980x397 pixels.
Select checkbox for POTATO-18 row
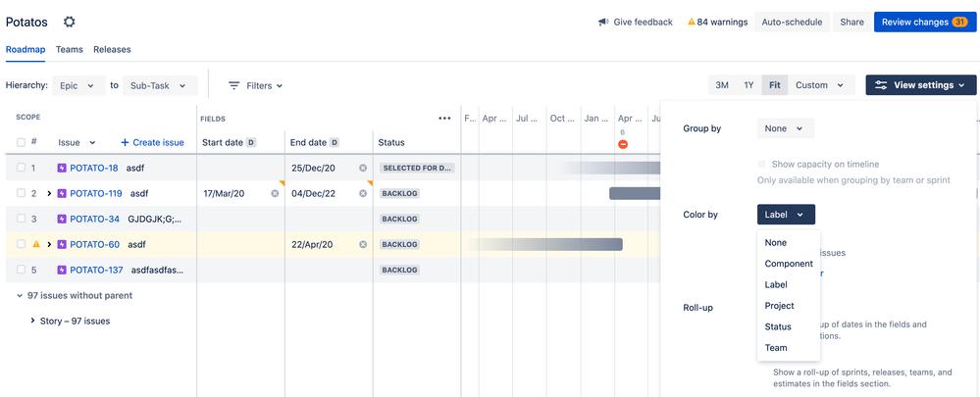pos(22,168)
